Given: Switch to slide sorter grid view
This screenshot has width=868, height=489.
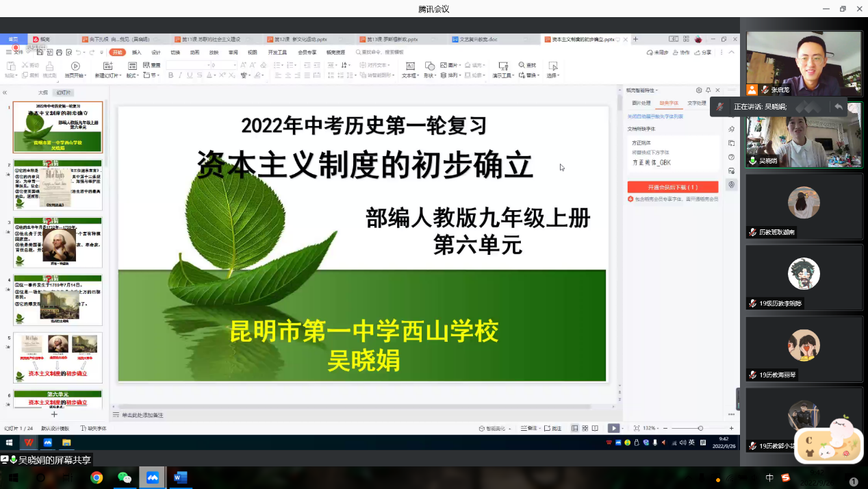Looking at the screenshot, I should click(x=585, y=428).
